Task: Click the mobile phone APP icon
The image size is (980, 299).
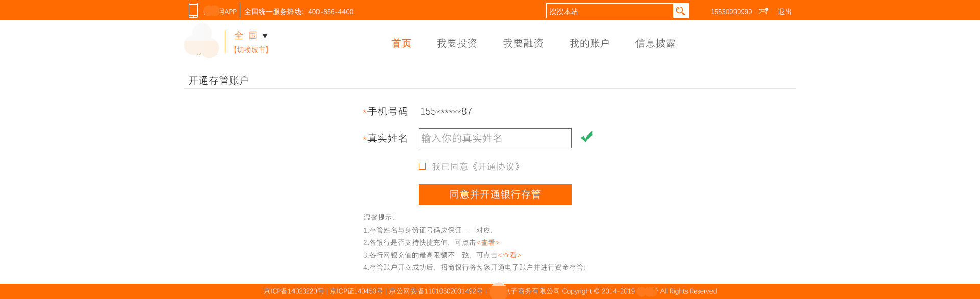Action: 193,10
